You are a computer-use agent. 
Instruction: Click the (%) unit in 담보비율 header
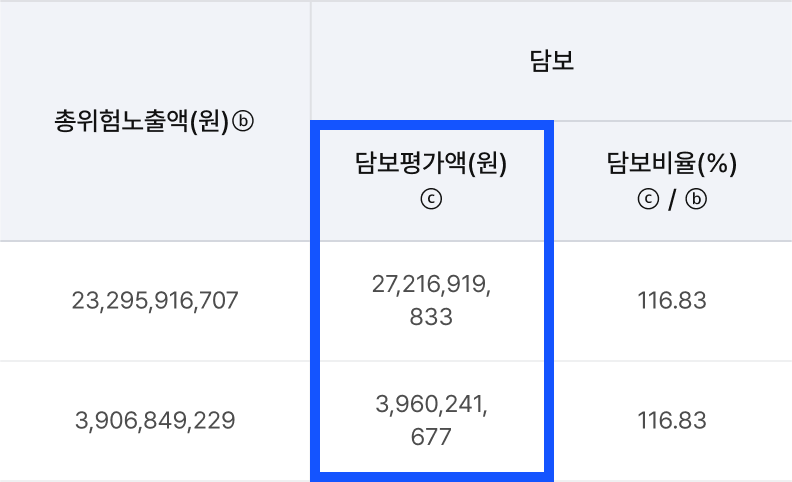tap(718, 163)
